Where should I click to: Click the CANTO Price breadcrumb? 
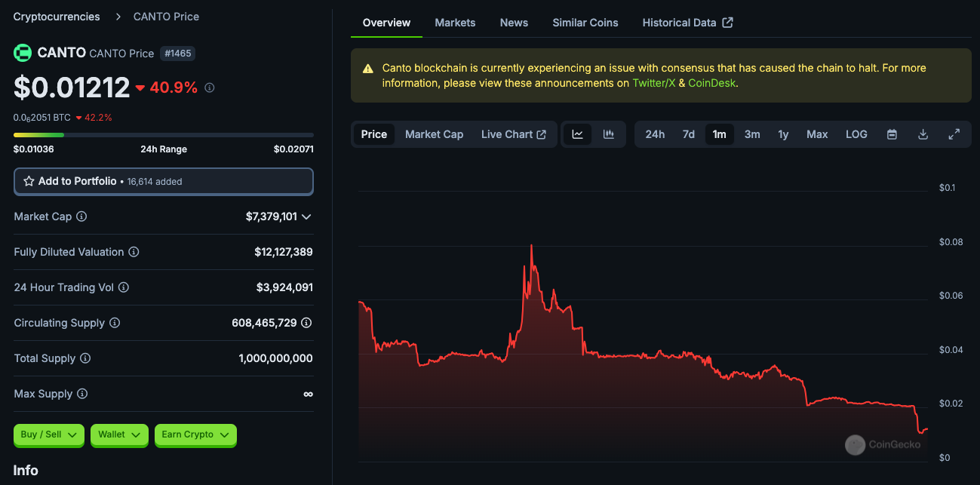click(166, 17)
